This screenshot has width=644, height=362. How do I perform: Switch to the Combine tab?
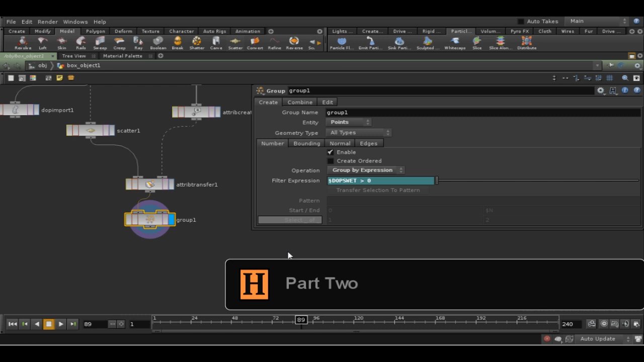[x=300, y=102]
